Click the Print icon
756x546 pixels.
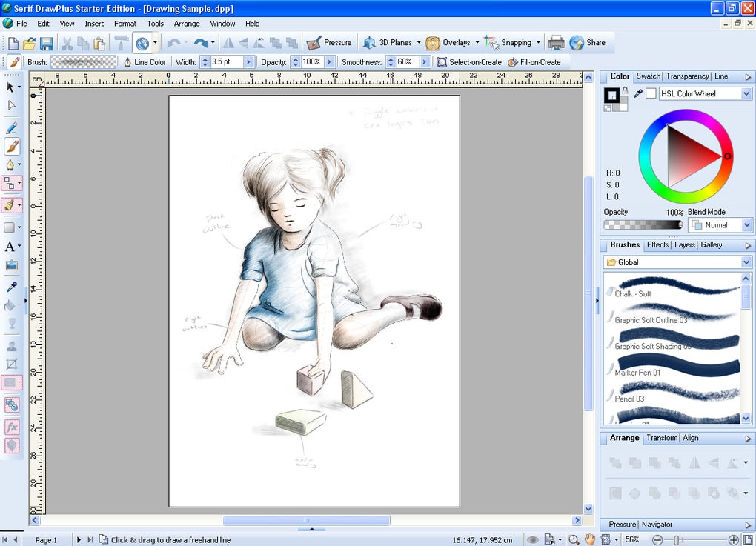point(557,43)
